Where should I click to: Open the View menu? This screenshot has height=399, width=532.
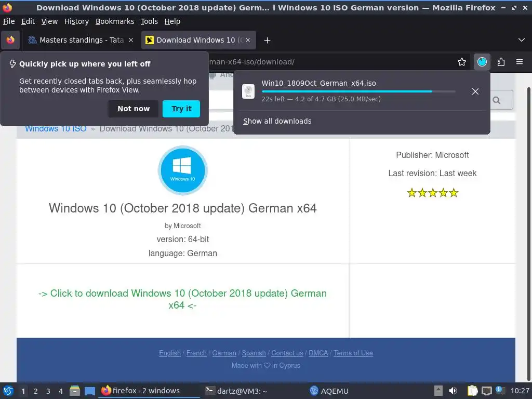pos(49,21)
